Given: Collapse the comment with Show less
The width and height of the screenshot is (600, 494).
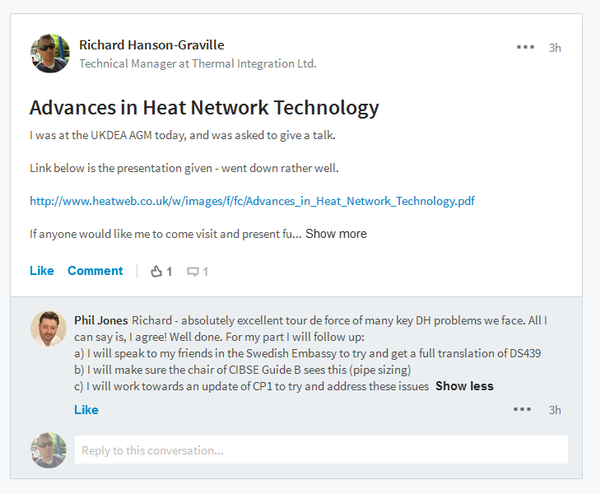Looking at the screenshot, I should [x=464, y=386].
